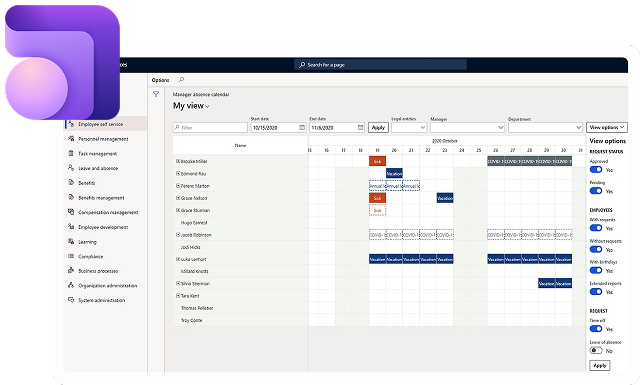Click the Leave and absence icon
This screenshot has width=640, height=385.
click(71, 168)
